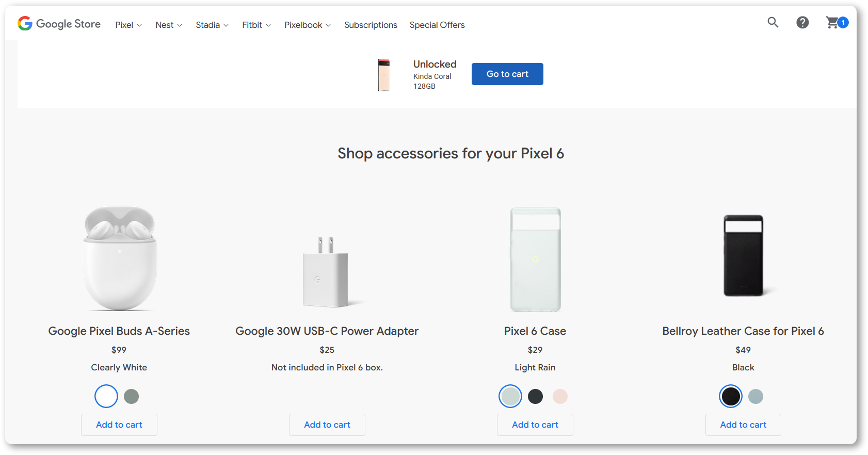Image resolution: width=868 pixels, height=455 pixels.
Task: Select dark olive swatch for Pixel Buds
Action: (x=132, y=396)
